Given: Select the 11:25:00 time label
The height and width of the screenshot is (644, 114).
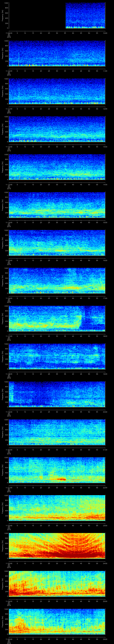Looking at the screenshot, I should coord(9,639).
